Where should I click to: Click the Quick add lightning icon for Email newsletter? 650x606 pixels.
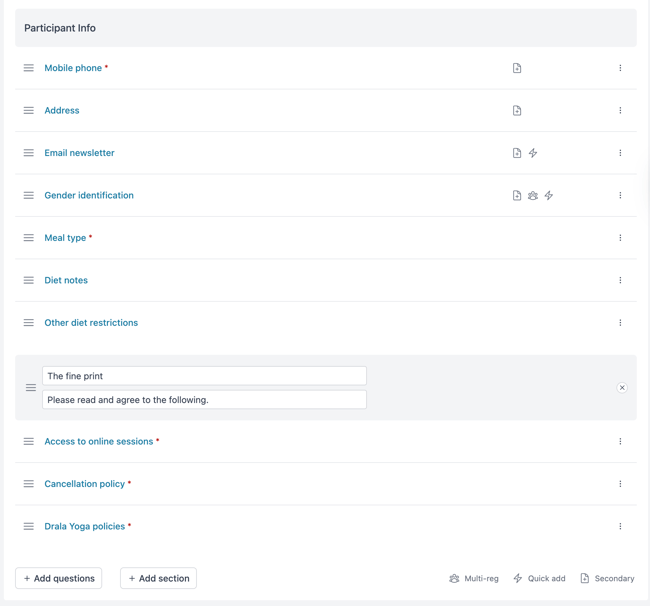(533, 153)
